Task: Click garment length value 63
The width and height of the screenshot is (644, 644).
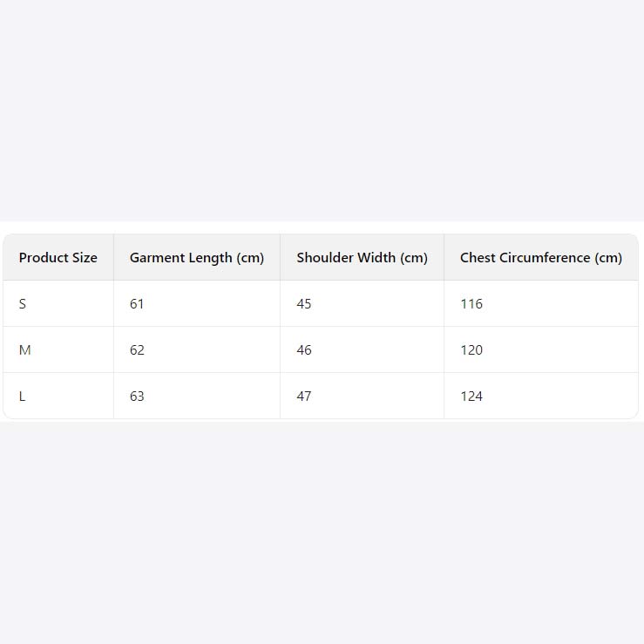Action: tap(137, 397)
